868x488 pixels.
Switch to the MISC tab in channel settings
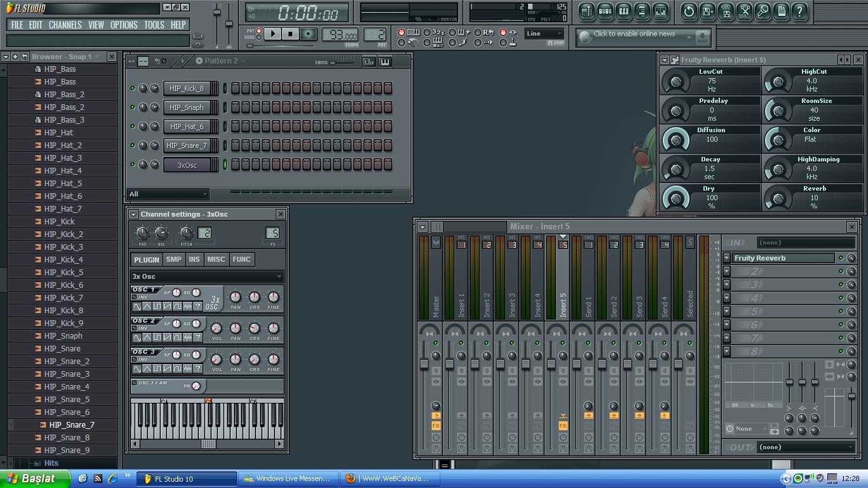point(216,259)
